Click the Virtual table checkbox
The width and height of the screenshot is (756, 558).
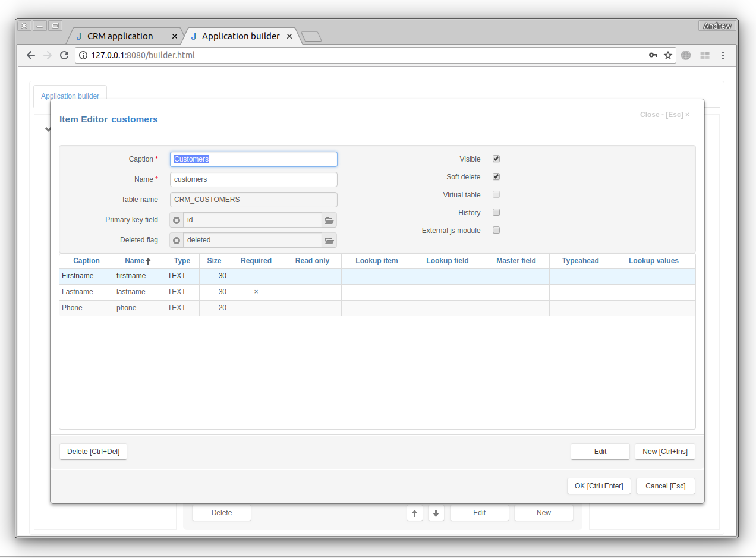(x=496, y=194)
